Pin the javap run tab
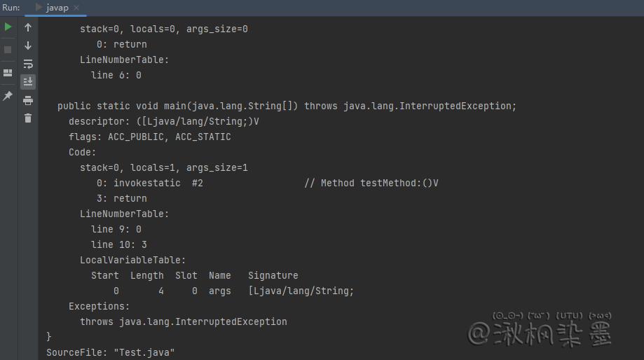Viewport: 644px width, 360px height. coord(8,96)
